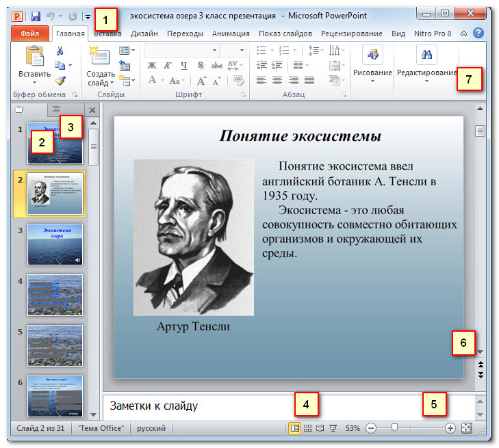The height and width of the screenshot is (448, 499).
Task: Select the Format Painter brush icon
Action: click(60, 80)
